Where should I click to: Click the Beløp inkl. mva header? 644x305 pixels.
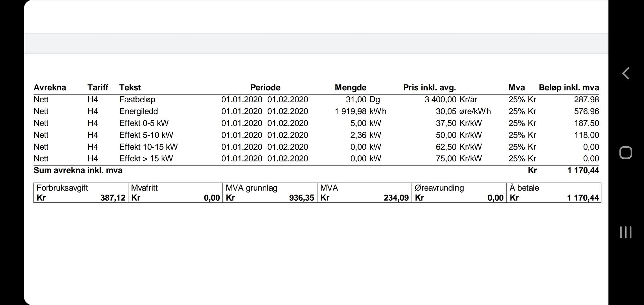pyautogui.click(x=569, y=88)
